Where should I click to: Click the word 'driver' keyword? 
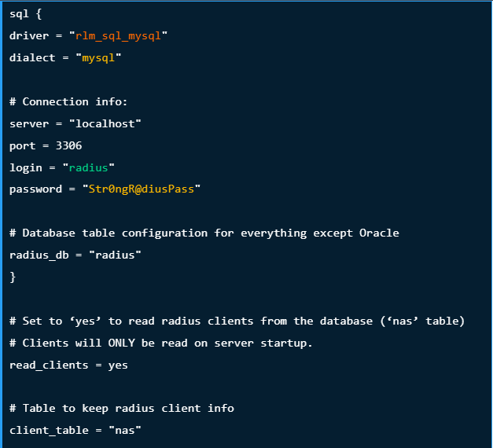(29, 36)
